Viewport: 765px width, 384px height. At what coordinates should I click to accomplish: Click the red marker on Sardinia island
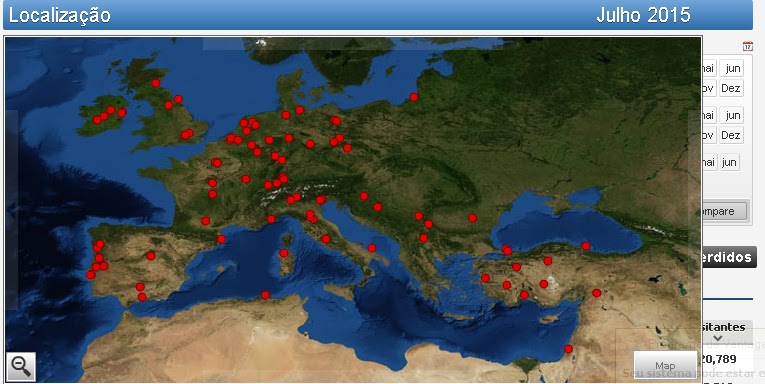pos(283,253)
